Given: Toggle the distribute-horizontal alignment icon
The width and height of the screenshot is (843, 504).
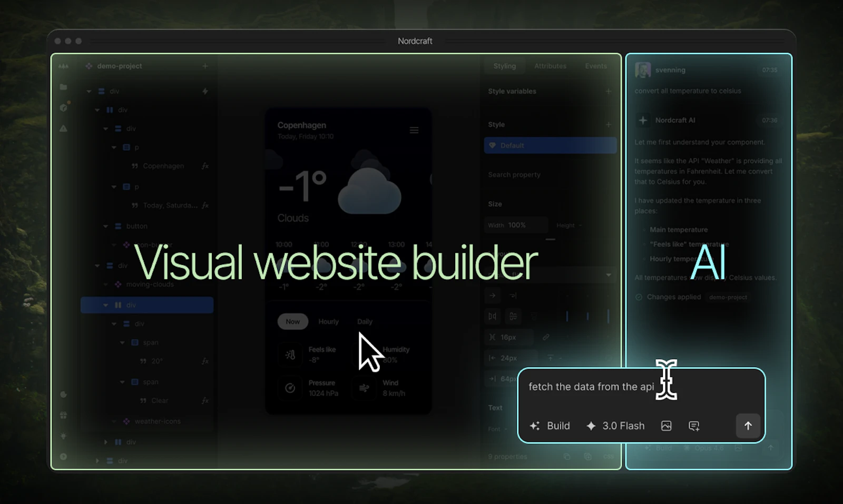Looking at the screenshot, I should coord(492,317).
